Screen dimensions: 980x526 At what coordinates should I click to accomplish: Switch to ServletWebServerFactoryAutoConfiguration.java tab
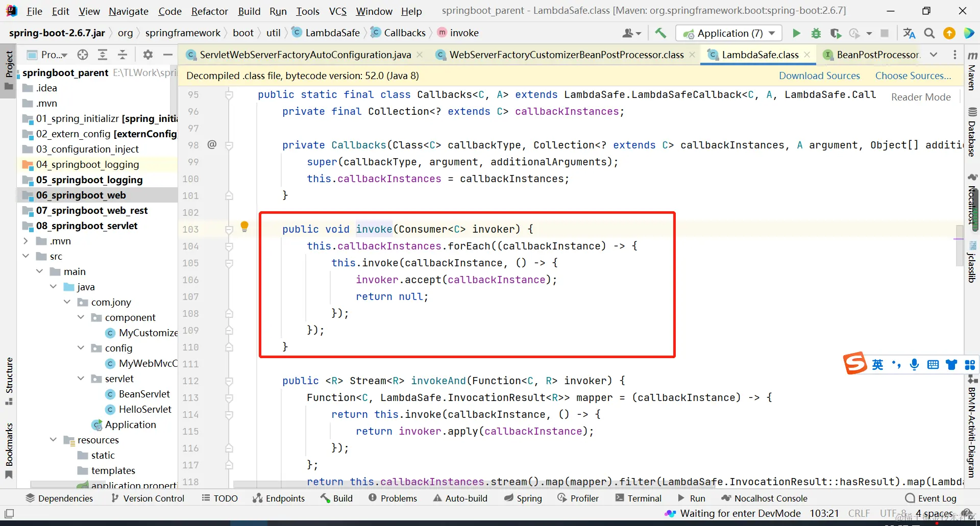coord(305,55)
